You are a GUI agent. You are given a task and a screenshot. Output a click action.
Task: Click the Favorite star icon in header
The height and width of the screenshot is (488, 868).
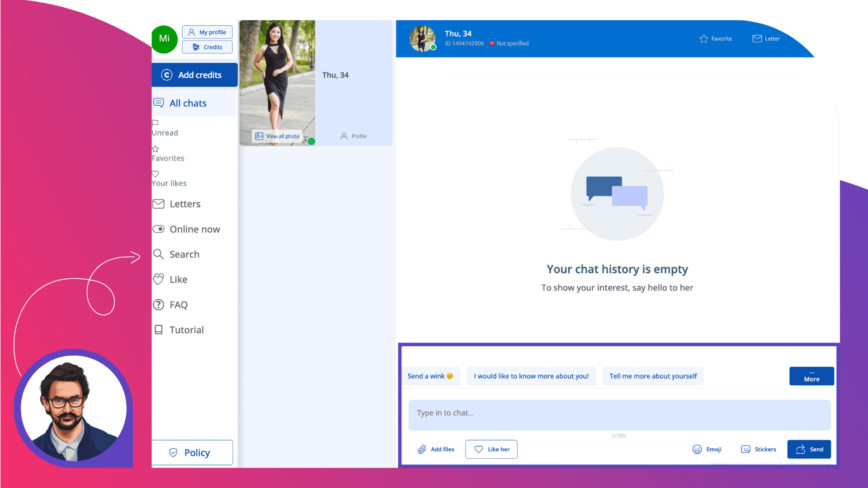(703, 39)
